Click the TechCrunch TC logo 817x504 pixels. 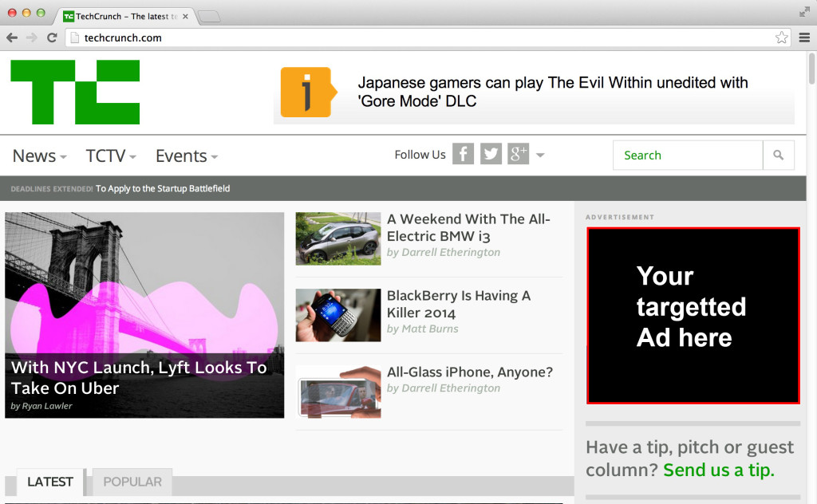75,93
